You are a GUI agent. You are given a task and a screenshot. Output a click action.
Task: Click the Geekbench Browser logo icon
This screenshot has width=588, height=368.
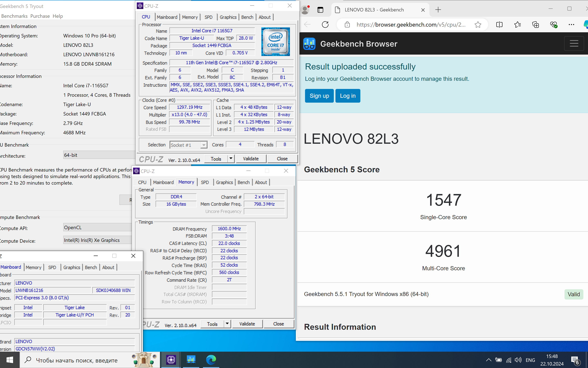coord(309,44)
